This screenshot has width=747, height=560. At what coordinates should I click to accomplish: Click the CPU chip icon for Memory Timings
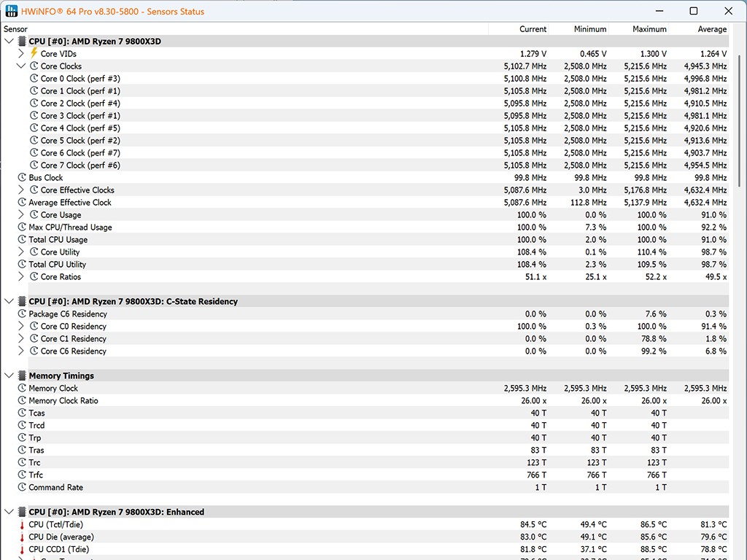pyautogui.click(x=22, y=376)
